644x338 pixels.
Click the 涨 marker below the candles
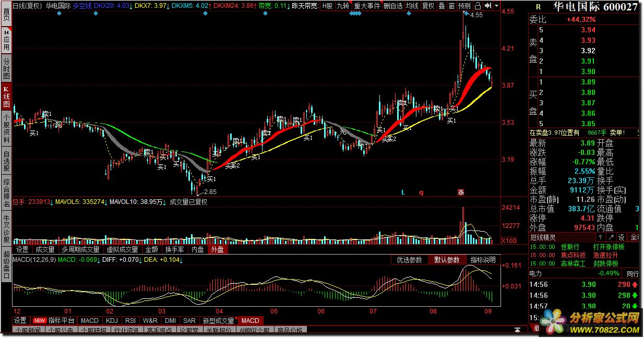tap(461, 192)
